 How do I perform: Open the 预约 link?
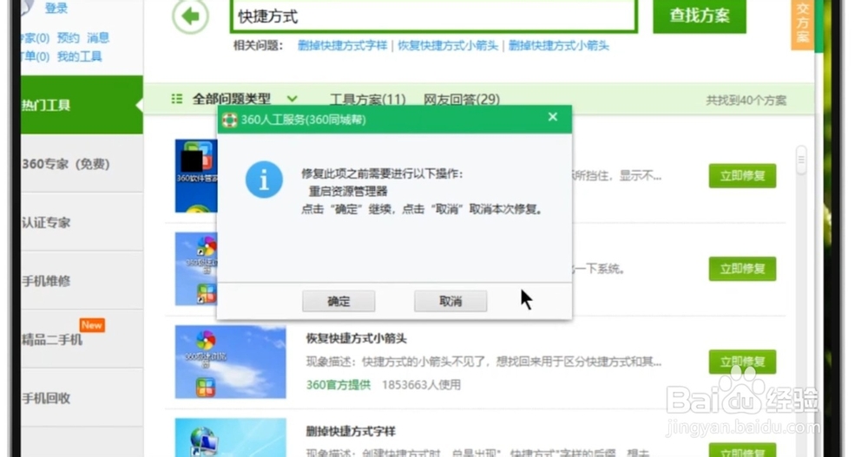tap(68, 37)
